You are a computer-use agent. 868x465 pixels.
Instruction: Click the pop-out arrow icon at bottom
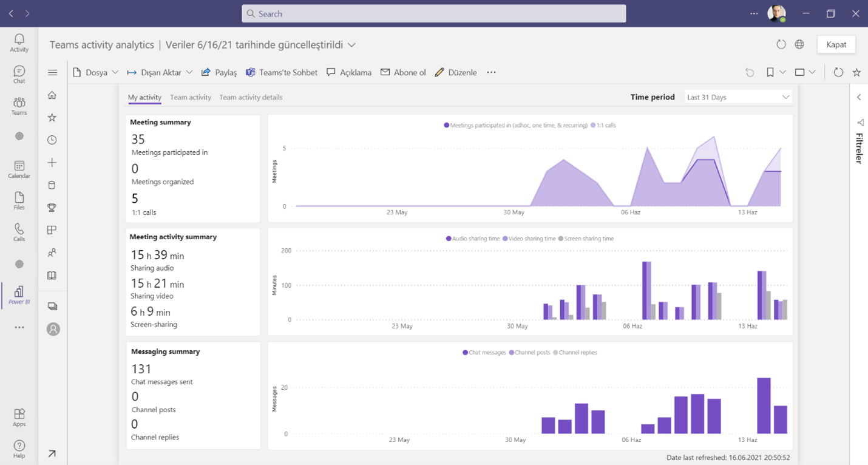[52, 453]
